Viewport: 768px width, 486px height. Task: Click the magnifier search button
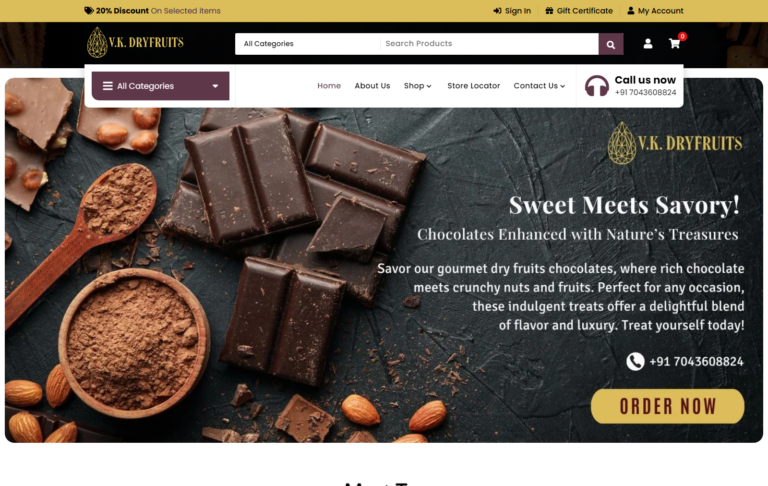coord(611,44)
